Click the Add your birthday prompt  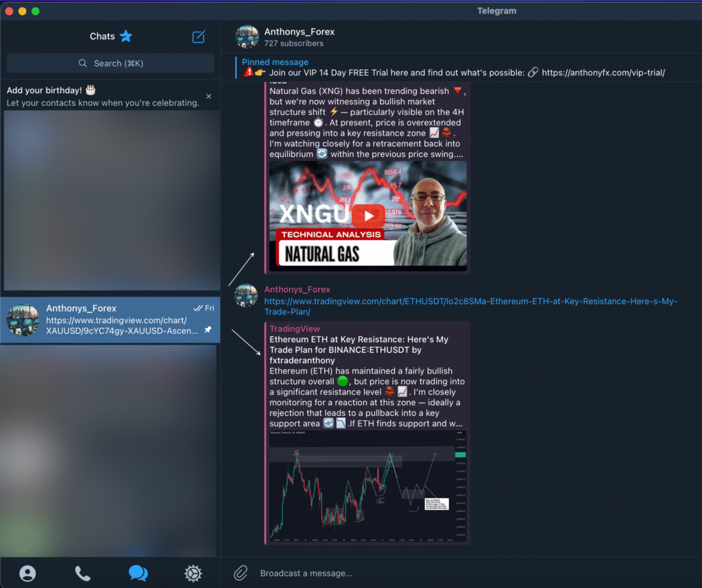click(x=103, y=97)
